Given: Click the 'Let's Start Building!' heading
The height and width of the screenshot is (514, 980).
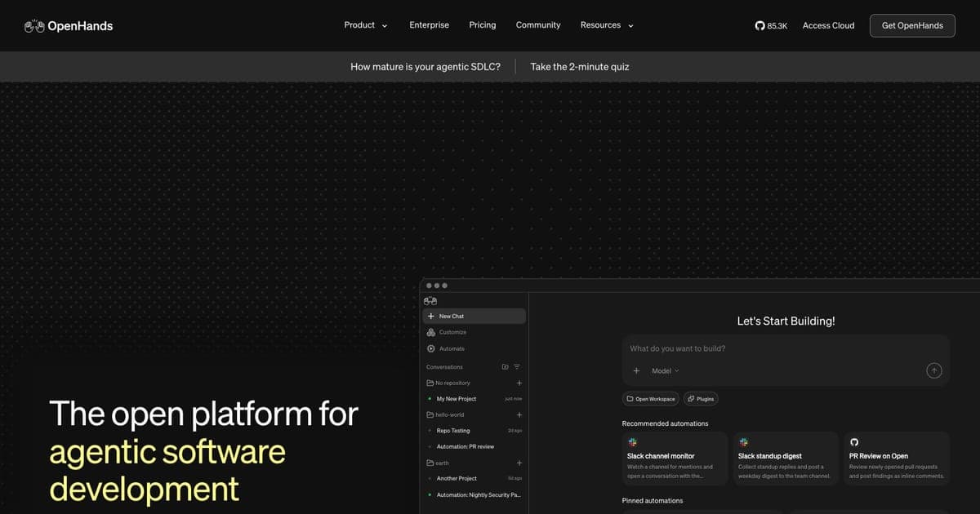Looking at the screenshot, I should (786, 321).
